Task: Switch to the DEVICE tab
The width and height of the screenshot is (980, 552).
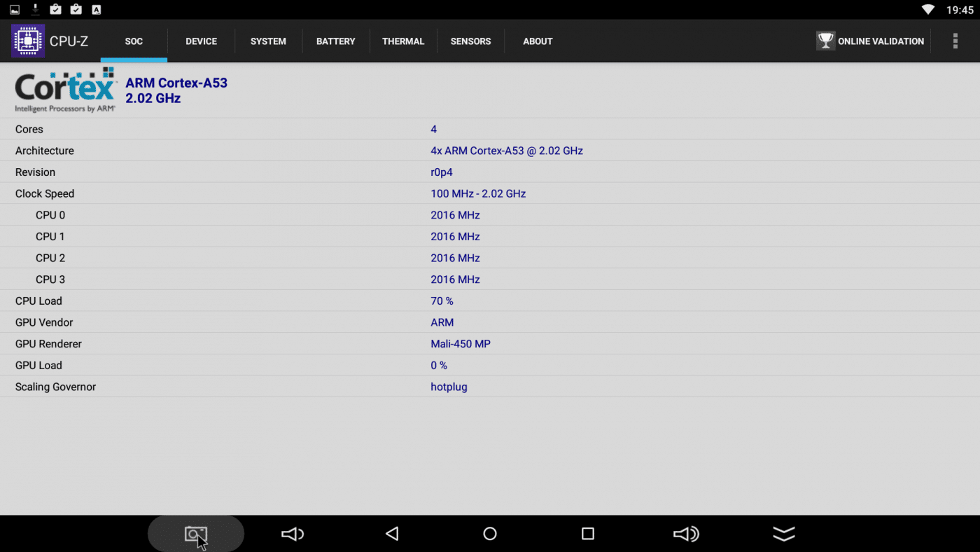Action: 201,41
